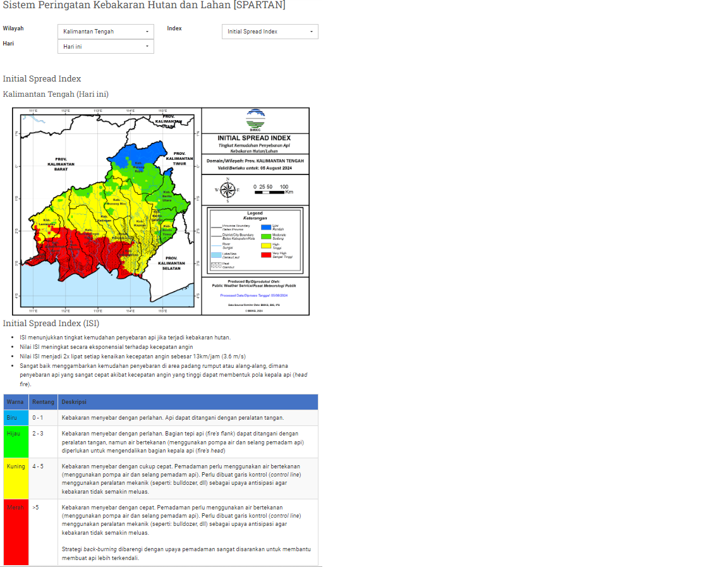Click the blue Low legend swatch

tap(266, 227)
